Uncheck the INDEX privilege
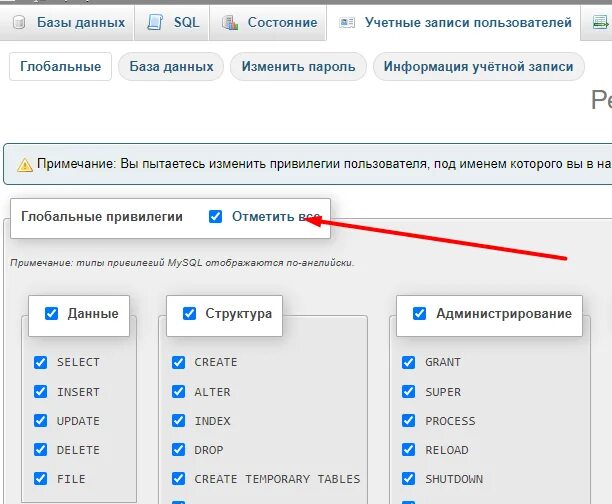The width and height of the screenshot is (612, 504). point(178,421)
